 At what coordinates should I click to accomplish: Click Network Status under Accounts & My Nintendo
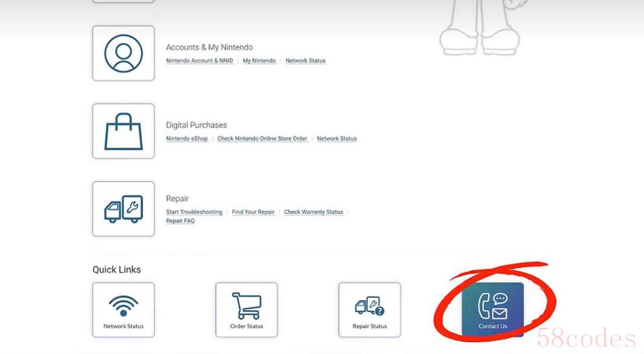pos(305,61)
